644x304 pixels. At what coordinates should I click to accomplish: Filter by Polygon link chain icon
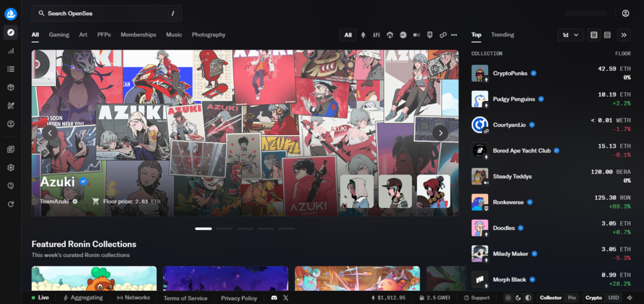443,35
